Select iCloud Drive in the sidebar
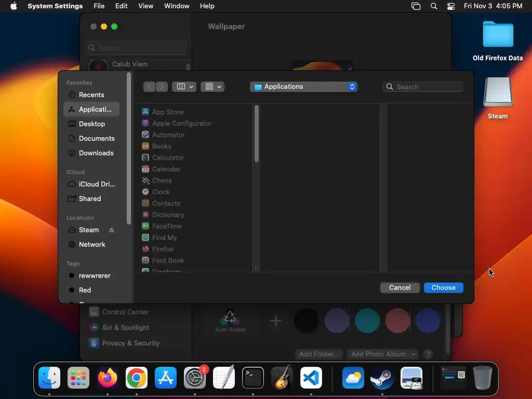 (91, 184)
